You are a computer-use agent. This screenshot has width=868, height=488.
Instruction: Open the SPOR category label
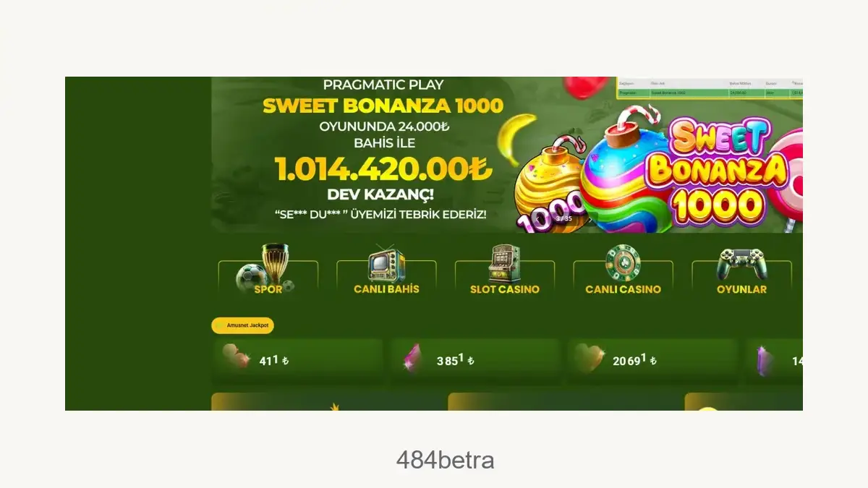pyautogui.click(x=268, y=289)
